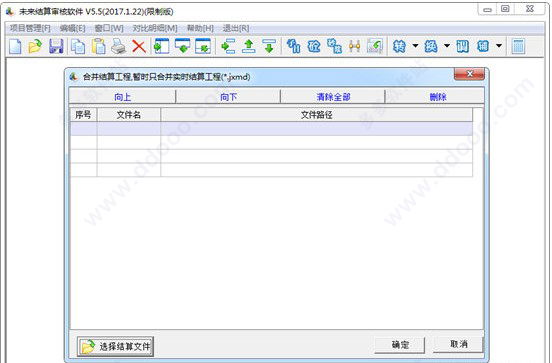Open the 编辑[E] menu

point(73,28)
